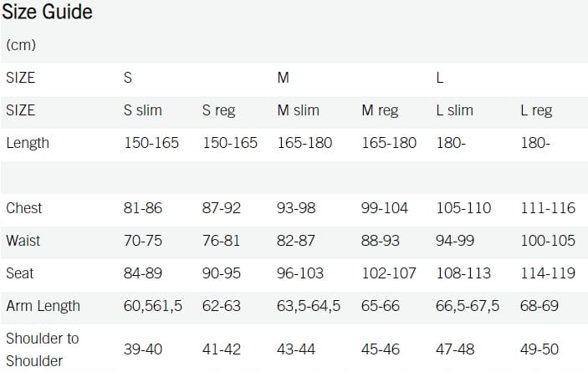The height and width of the screenshot is (372, 588).
Task: Click the Seat row label
Action: tap(20, 273)
